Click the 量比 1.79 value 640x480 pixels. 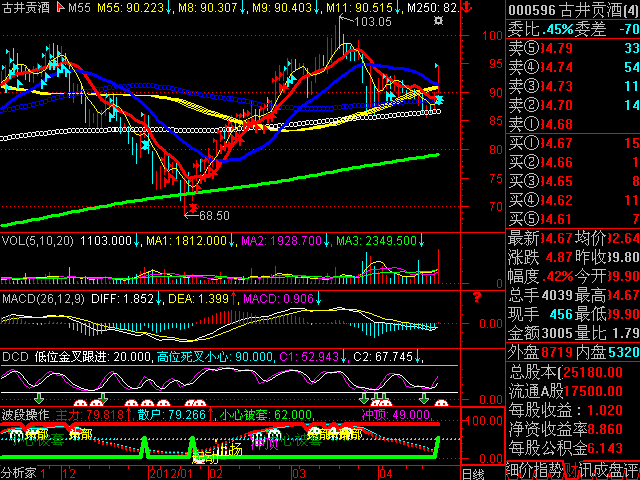click(624, 333)
